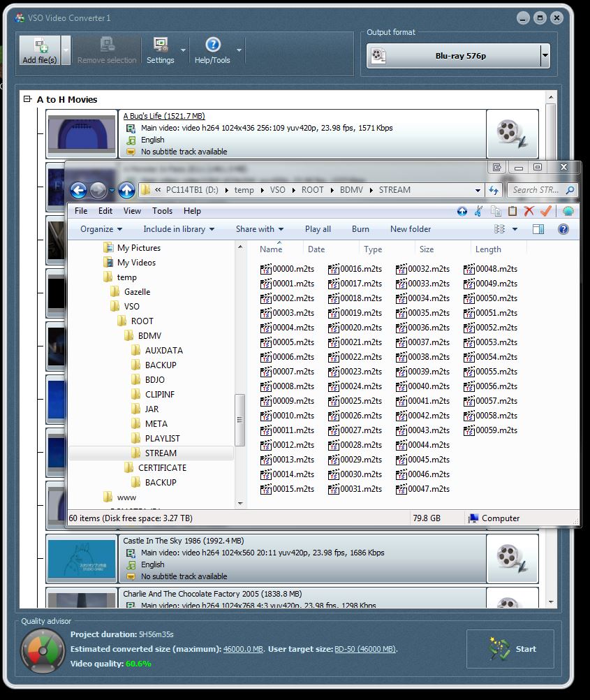The height and width of the screenshot is (700, 590).
Task: Click the Add file(s) button
Action: 40,50
